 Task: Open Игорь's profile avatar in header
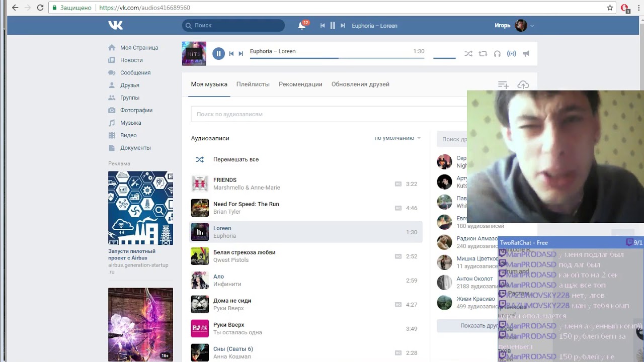[521, 26]
